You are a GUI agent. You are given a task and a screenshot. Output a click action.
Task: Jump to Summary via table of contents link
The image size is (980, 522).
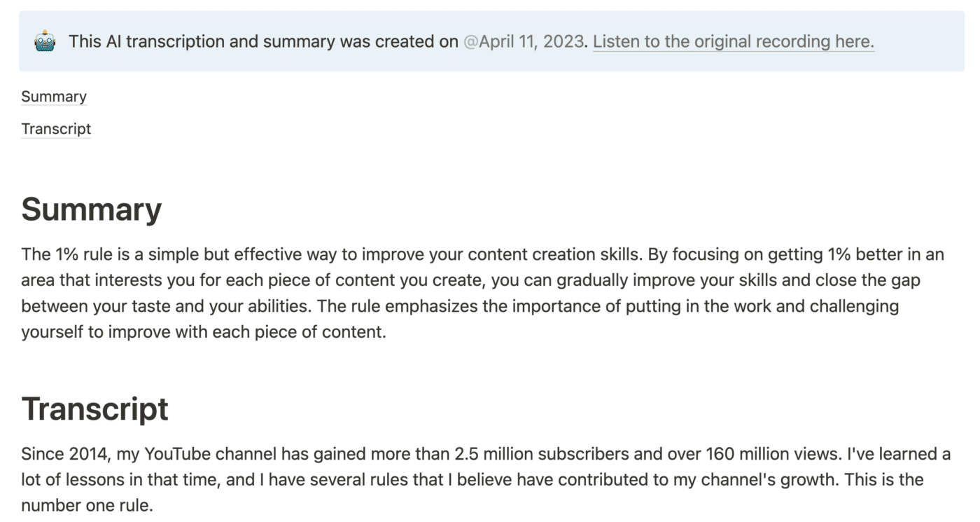point(54,97)
